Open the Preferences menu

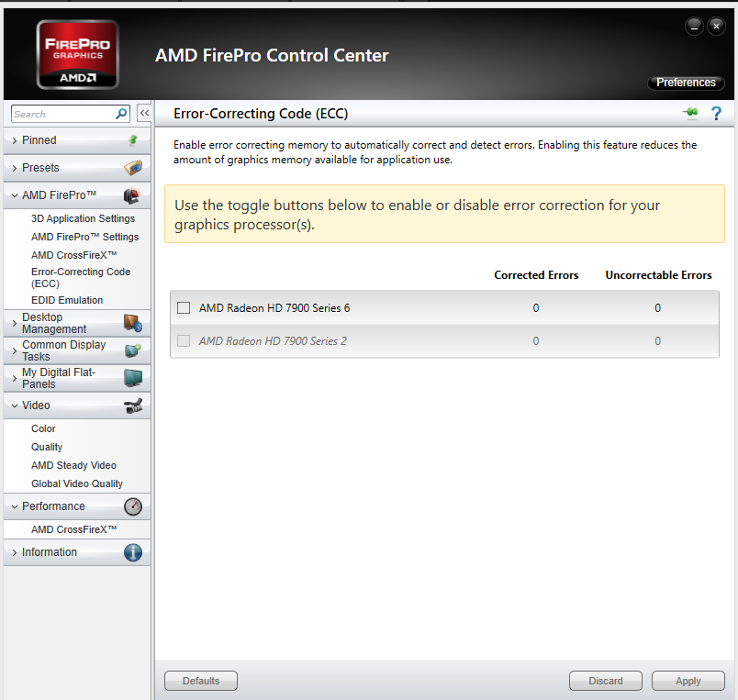(x=686, y=83)
